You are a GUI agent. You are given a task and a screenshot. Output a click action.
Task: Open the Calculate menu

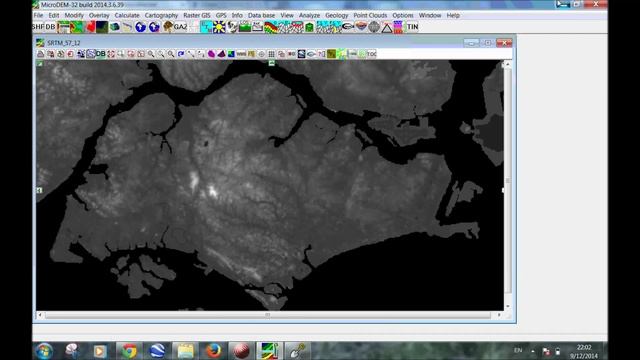127,15
